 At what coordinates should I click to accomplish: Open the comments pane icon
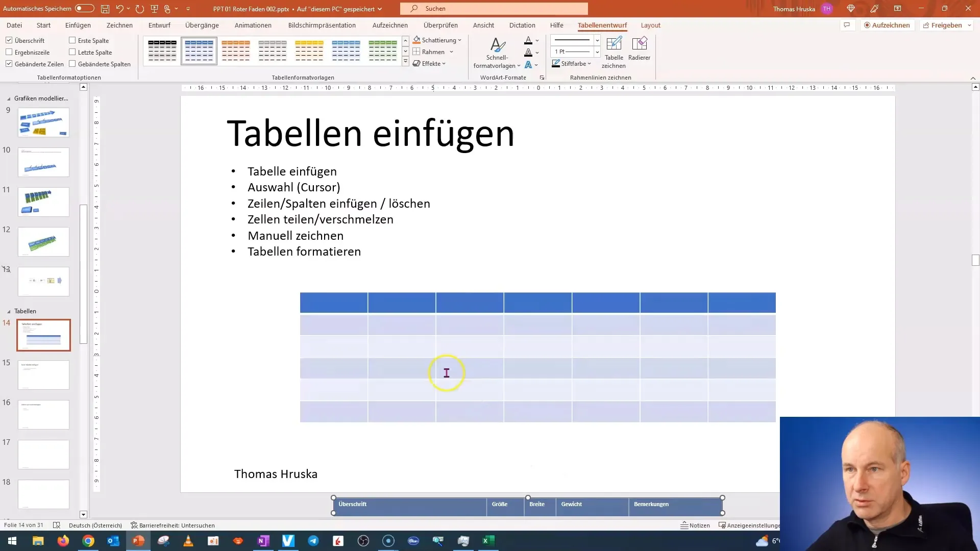pyautogui.click(x=847, y=25)
